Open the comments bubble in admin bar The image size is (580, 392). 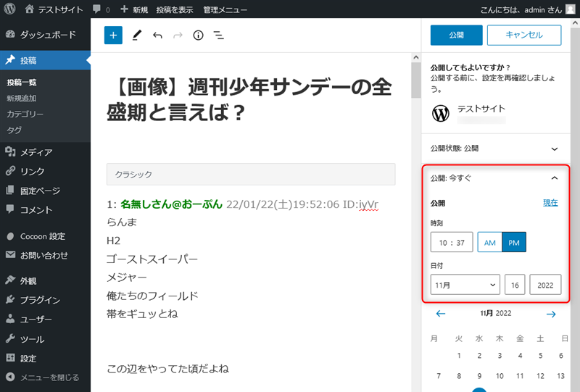pos(101,9)
